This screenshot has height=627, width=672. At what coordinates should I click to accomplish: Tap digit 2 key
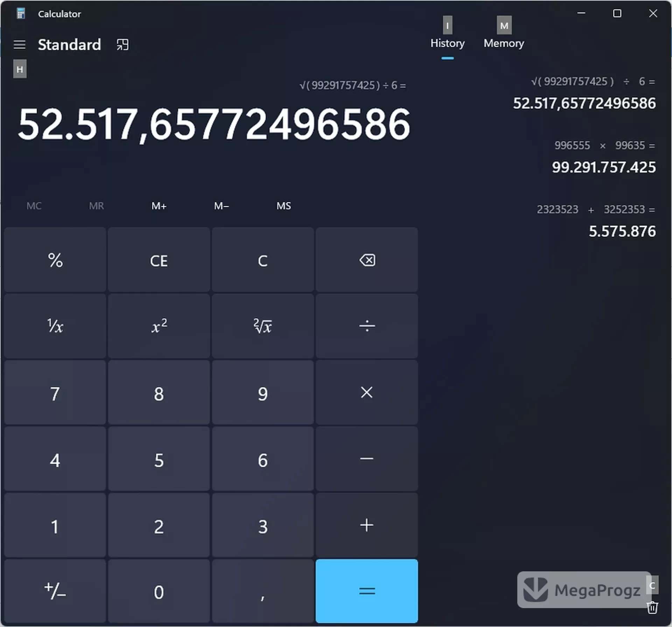click(159, 525)
